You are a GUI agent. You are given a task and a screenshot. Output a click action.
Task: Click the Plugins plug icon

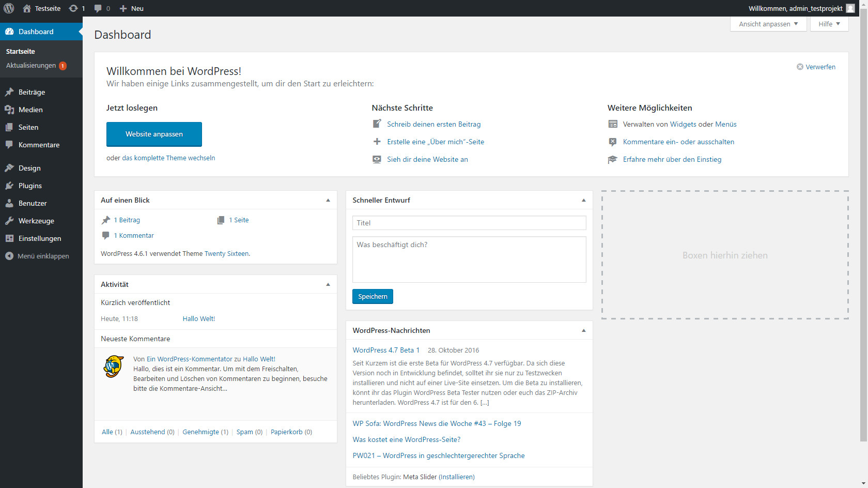click(x=9, y=186)
